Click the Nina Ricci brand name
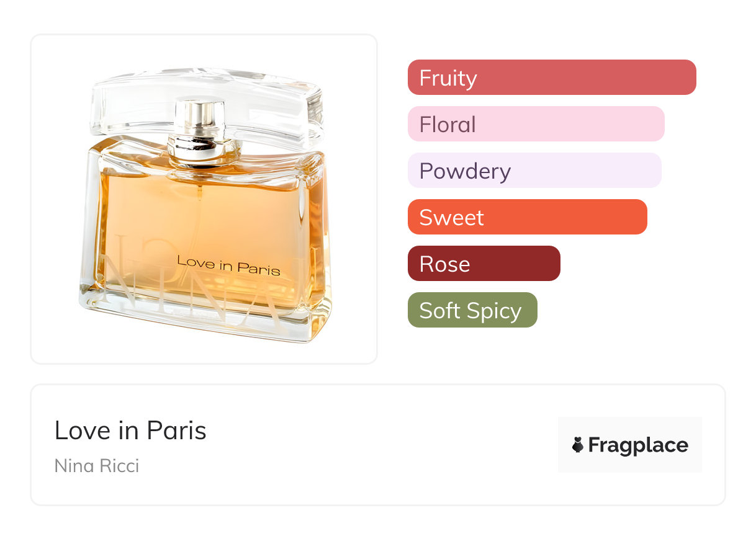Screen dimensions: 756x536 pos(97,465)
